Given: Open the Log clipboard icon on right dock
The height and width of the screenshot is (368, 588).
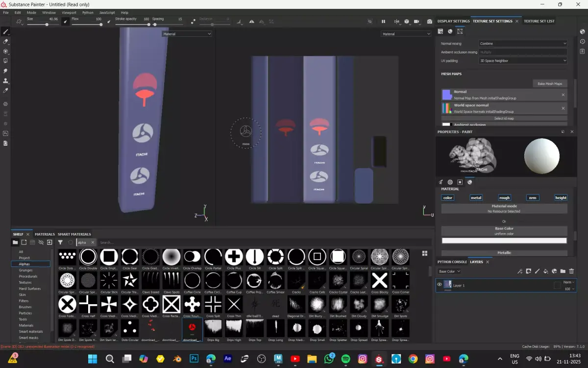Looking at the screenshot, I should pos(582,51).
